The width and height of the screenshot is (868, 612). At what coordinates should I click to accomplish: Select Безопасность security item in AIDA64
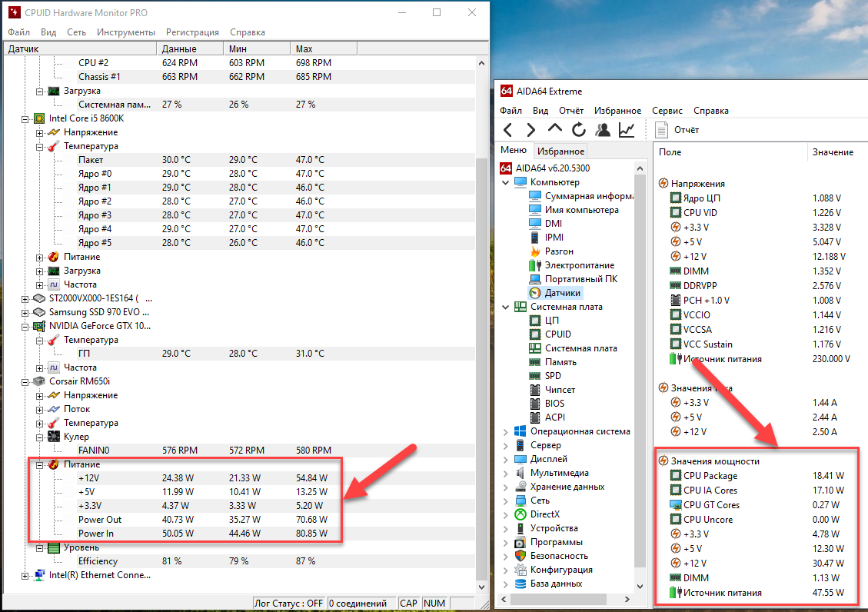pos(551,556)
